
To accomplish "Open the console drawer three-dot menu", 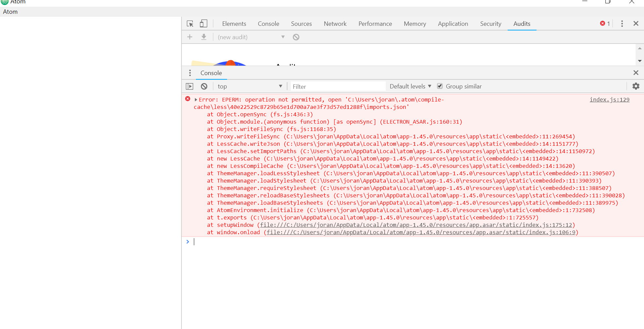I will tap(190, 73).
